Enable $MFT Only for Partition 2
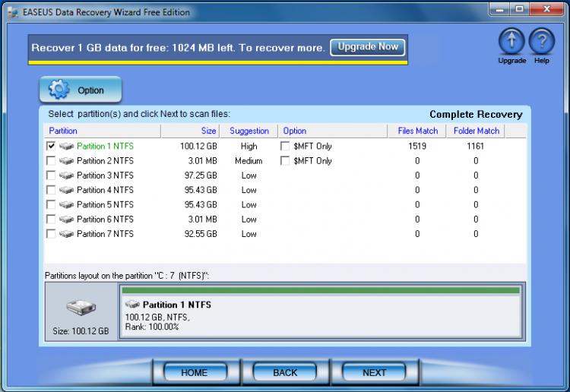The image size is (570, 392). [285, 161]
